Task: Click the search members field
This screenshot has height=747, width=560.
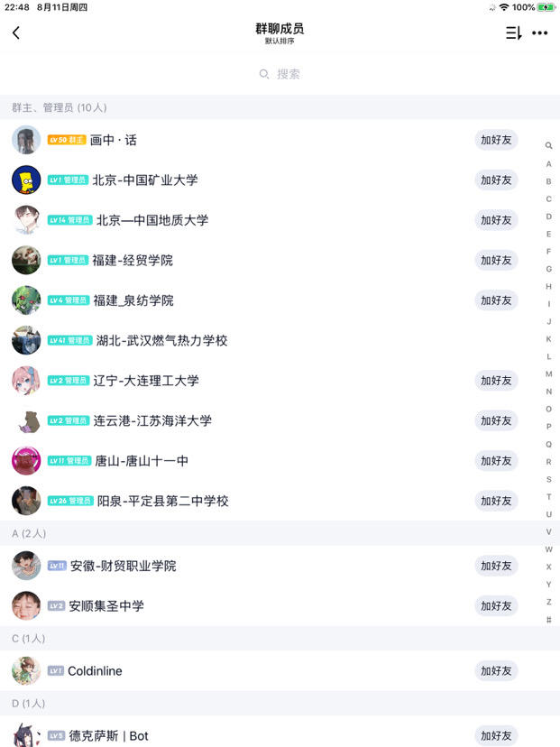Action: click(280, 74)
